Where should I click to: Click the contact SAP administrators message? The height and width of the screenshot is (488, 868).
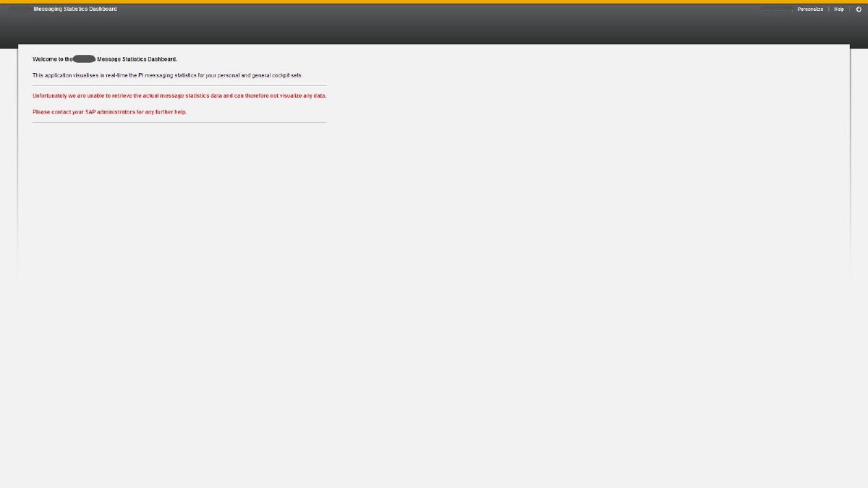point(109,112)
